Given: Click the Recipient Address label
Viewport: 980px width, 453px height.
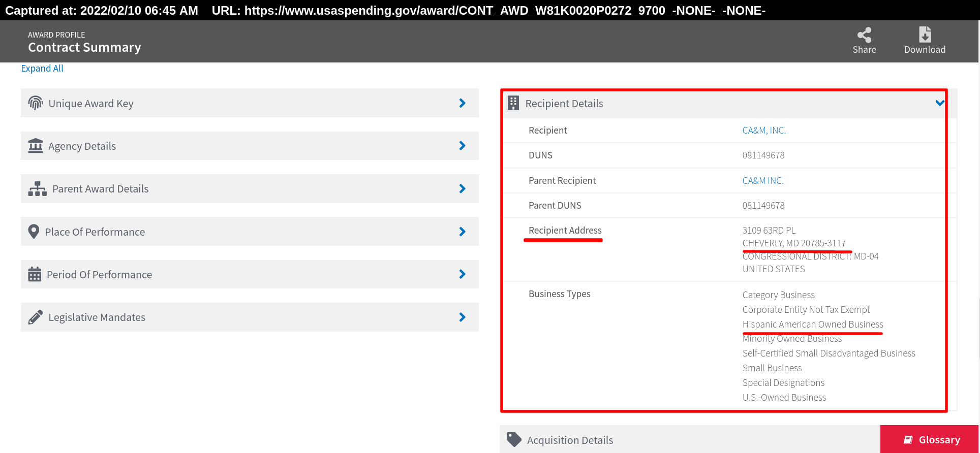Looking at the screenshot, I should click(565, 231).
